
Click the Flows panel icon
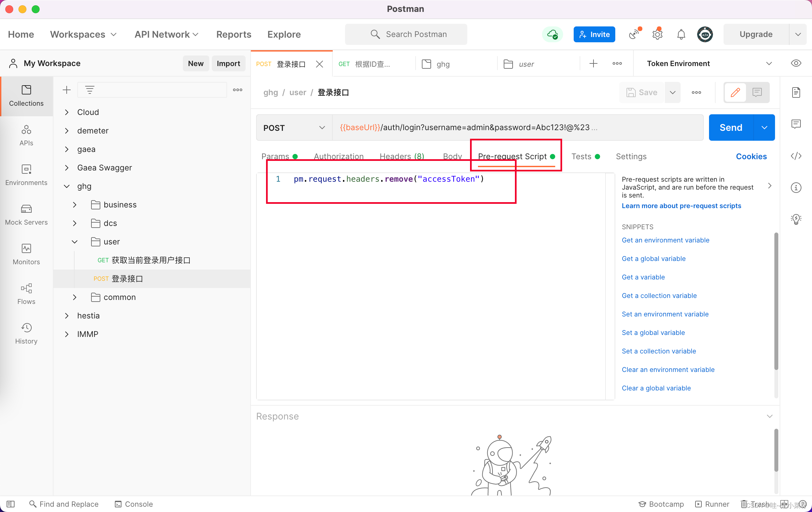(x=26, y=293)
